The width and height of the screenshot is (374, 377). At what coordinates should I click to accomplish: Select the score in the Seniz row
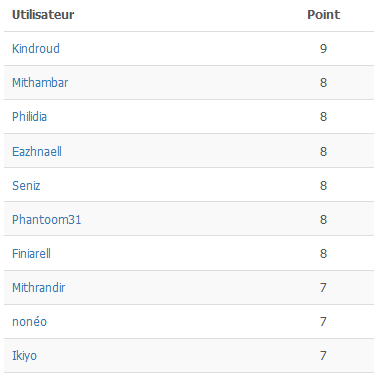pyautogui.click(x=323, y=186)
